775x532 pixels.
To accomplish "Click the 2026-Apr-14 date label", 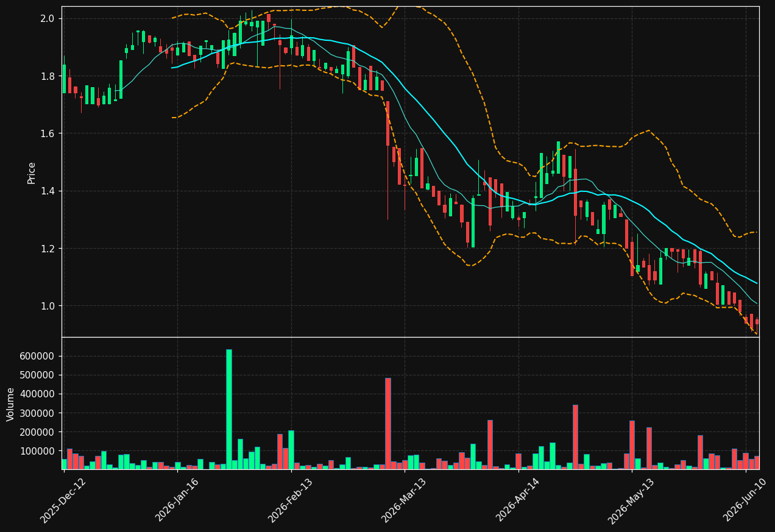I will point(518,500).
